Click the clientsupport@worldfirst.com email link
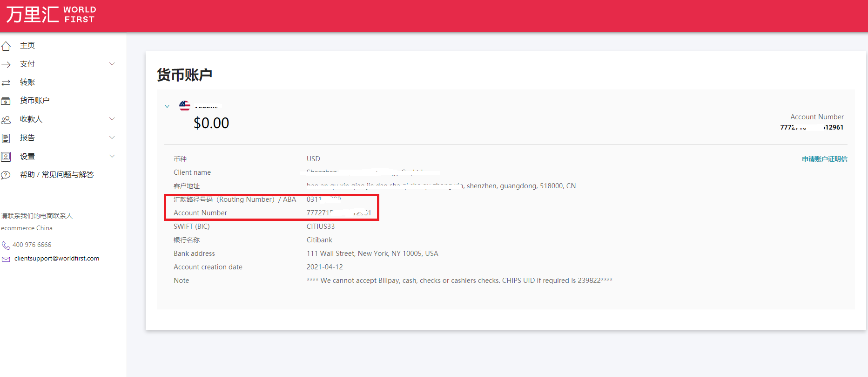Image resolution: width=868 pixels, height=377 pixels. tap(57, 259)
